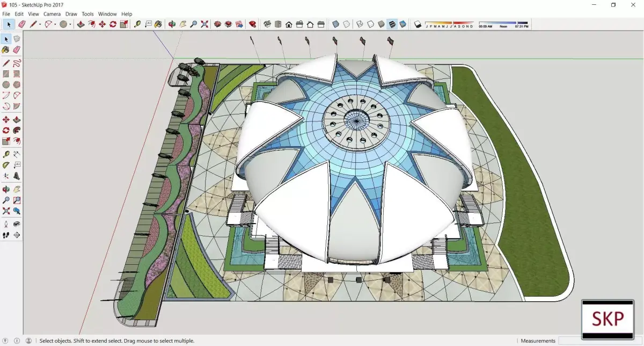Activate the Zoom Window tool
This screenshot has width=644, height=346.
tap(17, 200)
